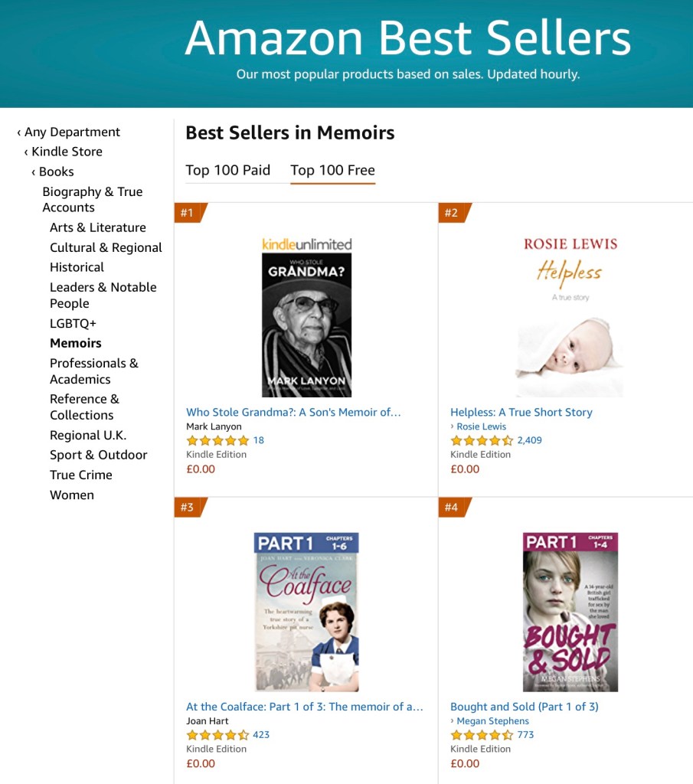Open Rosie Lewis author page
This screenshot has height=784, width=693.
(481, 426)
